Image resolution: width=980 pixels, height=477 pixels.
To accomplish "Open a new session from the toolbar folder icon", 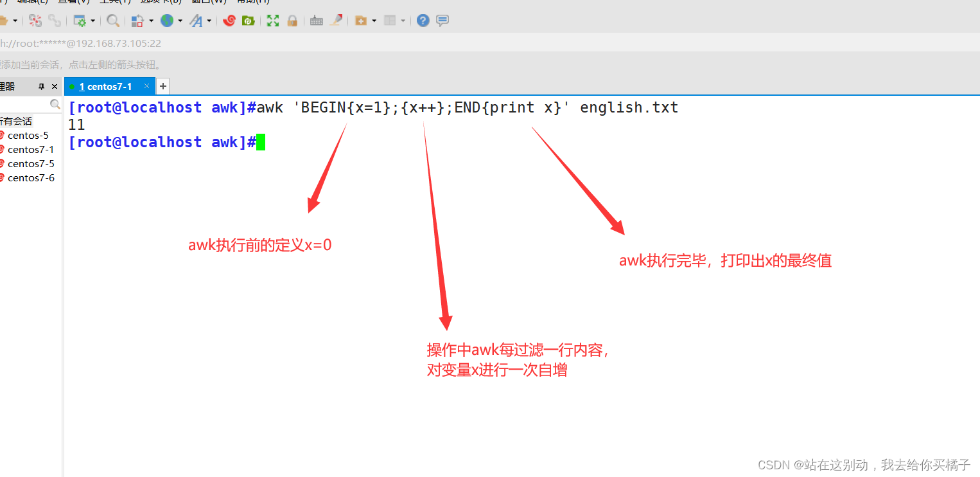I will 5,21.
